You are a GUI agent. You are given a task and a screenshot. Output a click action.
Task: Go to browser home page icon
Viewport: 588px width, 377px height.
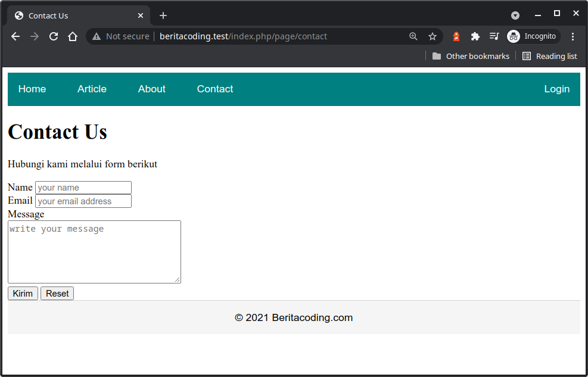[73, 36]
